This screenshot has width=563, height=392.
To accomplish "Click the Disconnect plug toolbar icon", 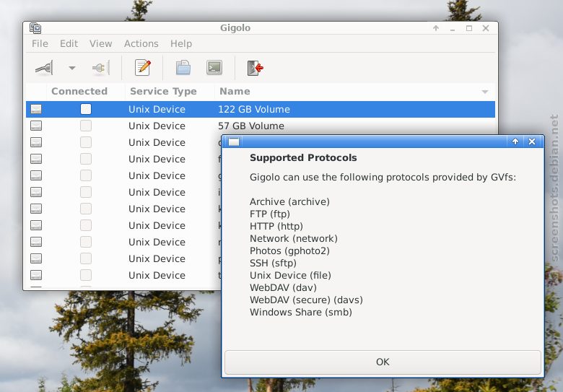I will 100,67.
